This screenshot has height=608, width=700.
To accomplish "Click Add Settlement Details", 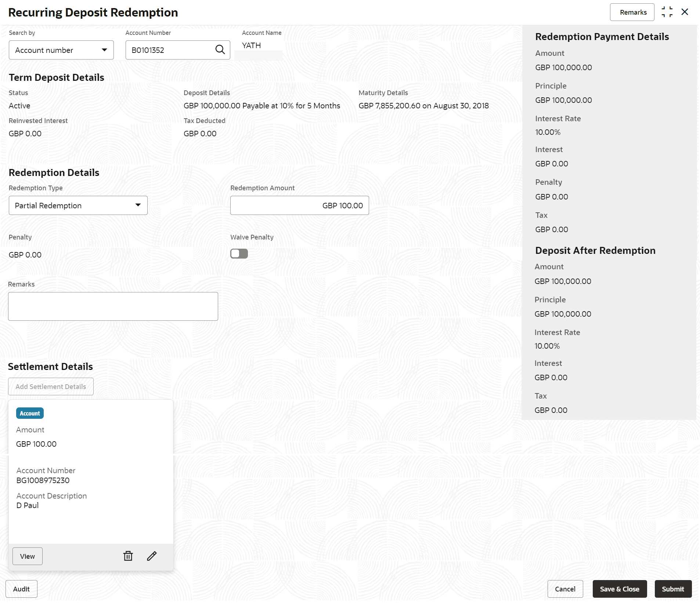I will (51, 386).
